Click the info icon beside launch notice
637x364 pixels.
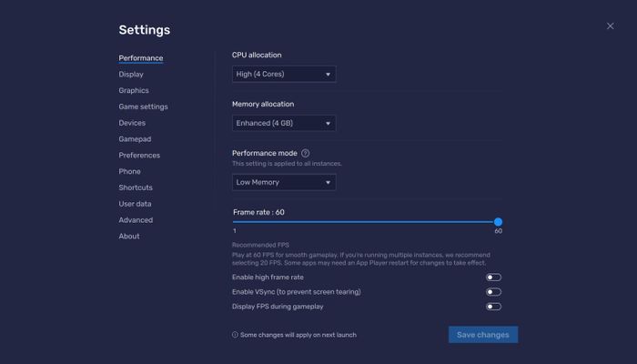(x=235, y=335)
